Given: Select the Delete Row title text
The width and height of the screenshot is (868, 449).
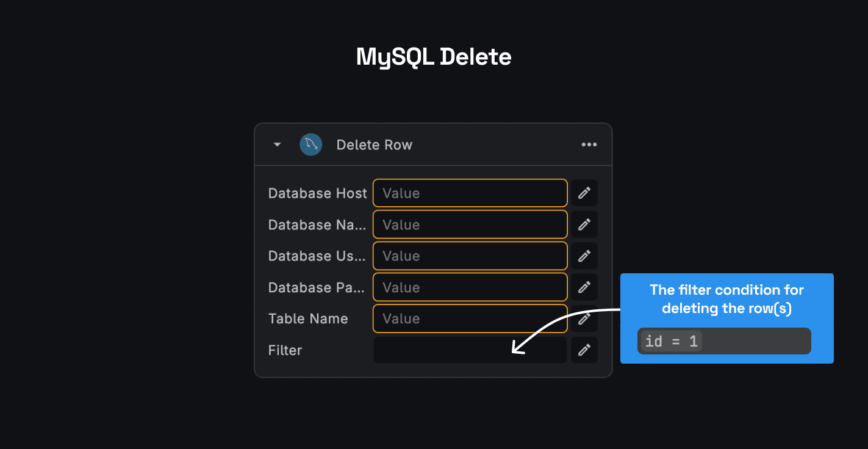Looking at the screenshot, I should 374,145.
